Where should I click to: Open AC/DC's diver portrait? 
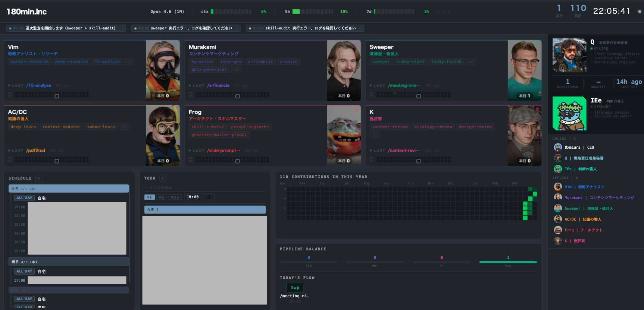coord(163,136)
